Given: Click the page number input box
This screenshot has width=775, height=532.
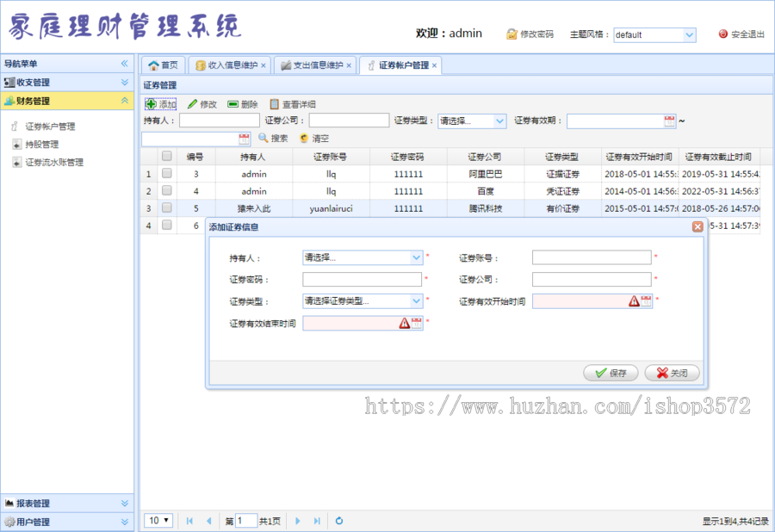Looking at the screenshot, I should (x=246, y=521).
